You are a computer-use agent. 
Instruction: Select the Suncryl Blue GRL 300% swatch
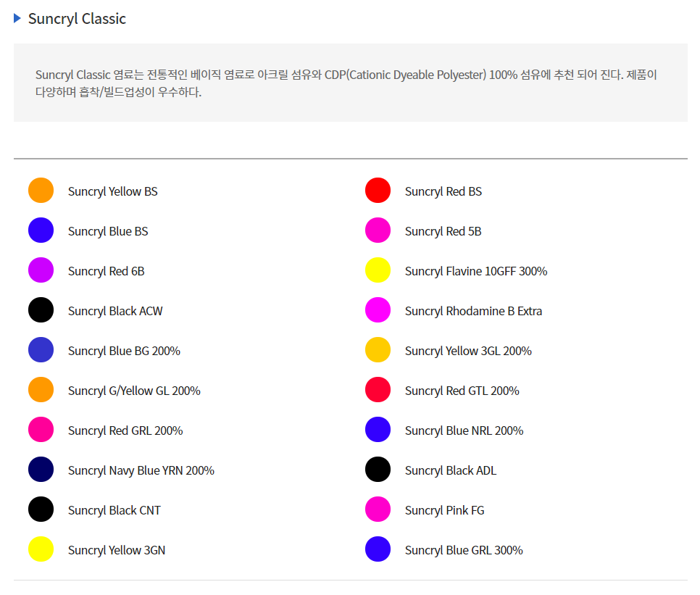[x=378, y=549]
